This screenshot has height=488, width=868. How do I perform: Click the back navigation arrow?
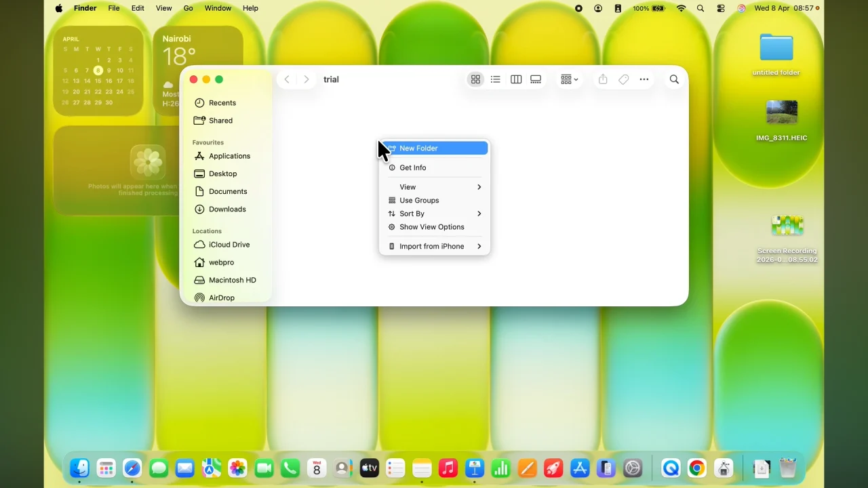coord(286,79)
